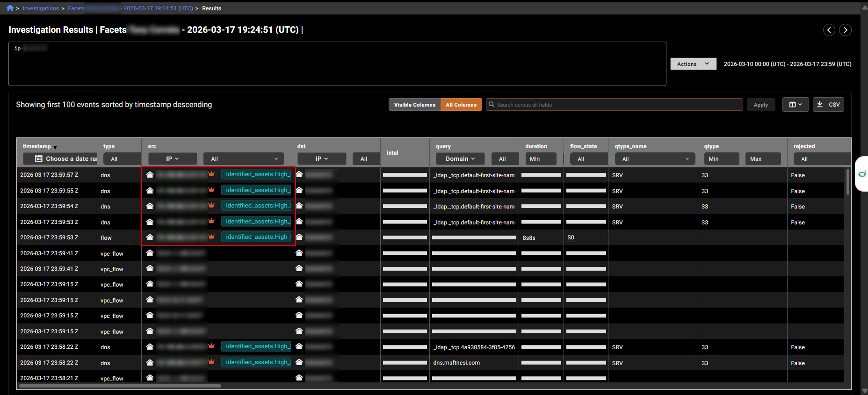Click the src home icon in the dns.msftncsi.com row

click(x=150, y=362)
